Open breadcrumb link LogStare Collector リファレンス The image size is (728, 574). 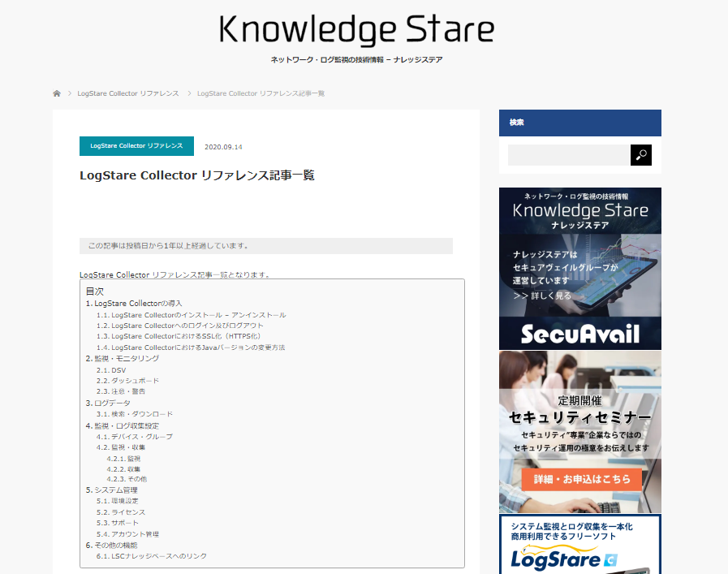coord(128,93)
